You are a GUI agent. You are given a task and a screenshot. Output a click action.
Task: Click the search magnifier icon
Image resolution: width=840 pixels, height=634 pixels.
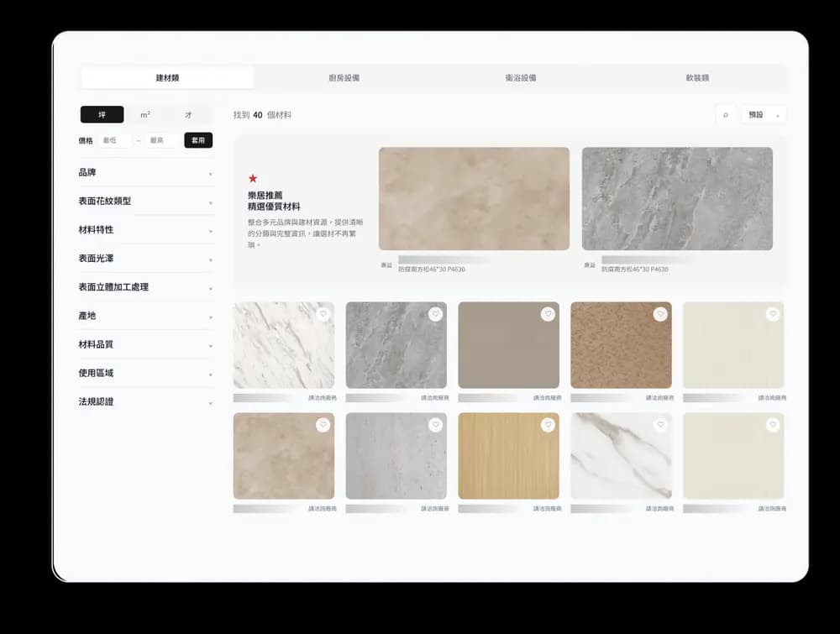[x=726, y=114]
